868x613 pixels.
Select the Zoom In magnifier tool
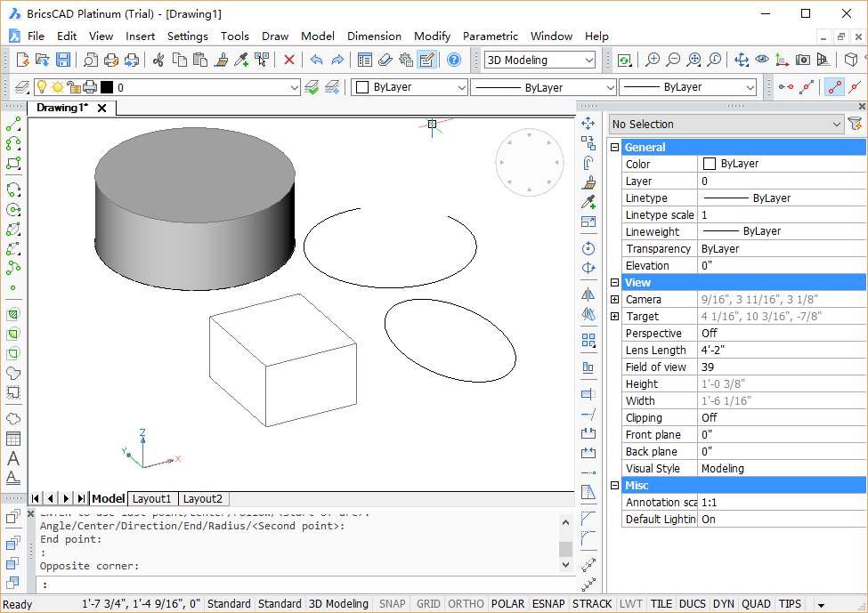[654, 60]
